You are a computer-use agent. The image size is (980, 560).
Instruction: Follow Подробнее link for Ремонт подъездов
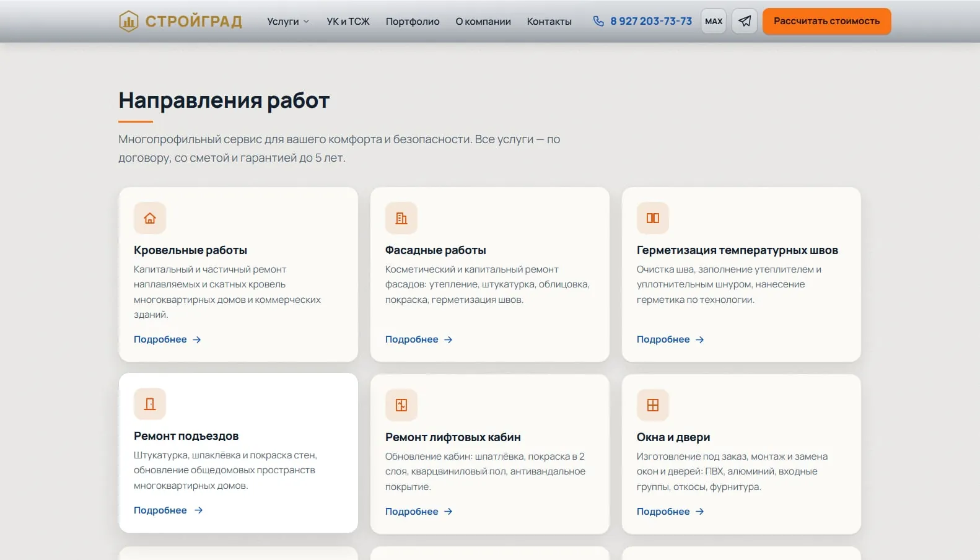pos(168,510)
